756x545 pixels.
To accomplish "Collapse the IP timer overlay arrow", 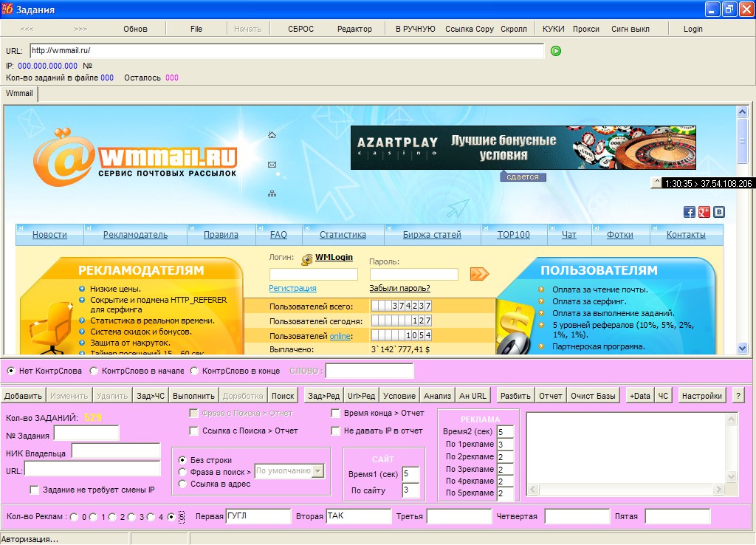I will pyautogui.click(x=656, y=182).
